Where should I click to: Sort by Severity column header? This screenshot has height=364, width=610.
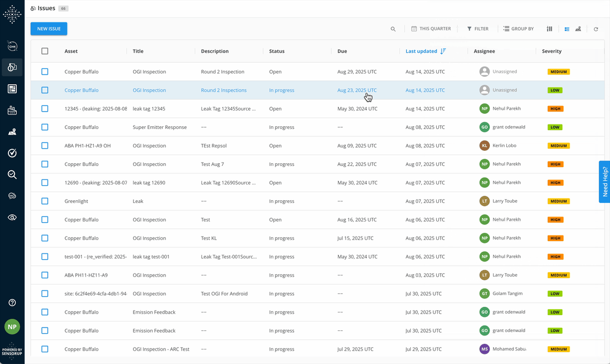coord(552,51)
